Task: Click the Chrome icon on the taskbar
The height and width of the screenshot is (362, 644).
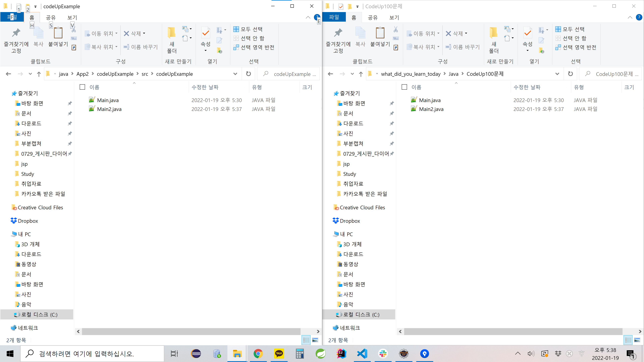Action: [258, 353]
